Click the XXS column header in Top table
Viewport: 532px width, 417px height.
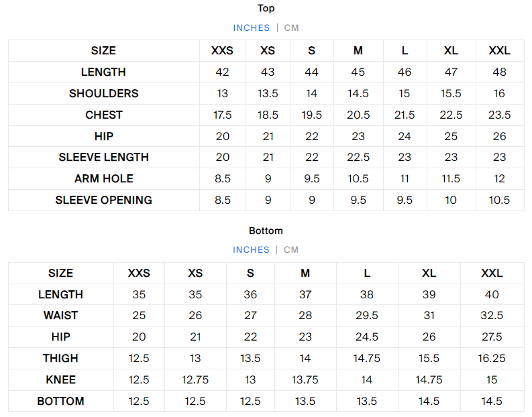coord(223,50)
